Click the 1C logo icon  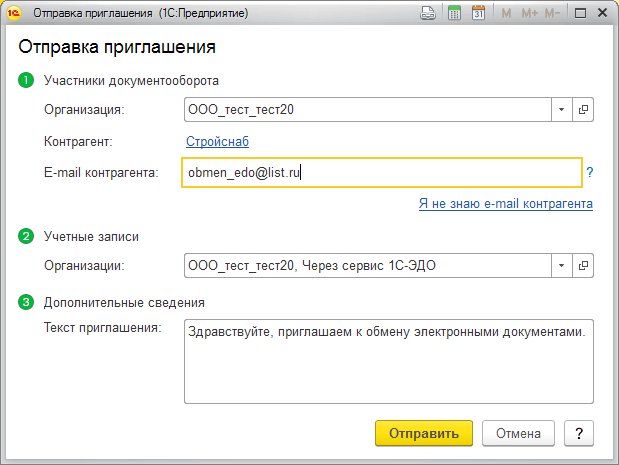tap(15, 14)
